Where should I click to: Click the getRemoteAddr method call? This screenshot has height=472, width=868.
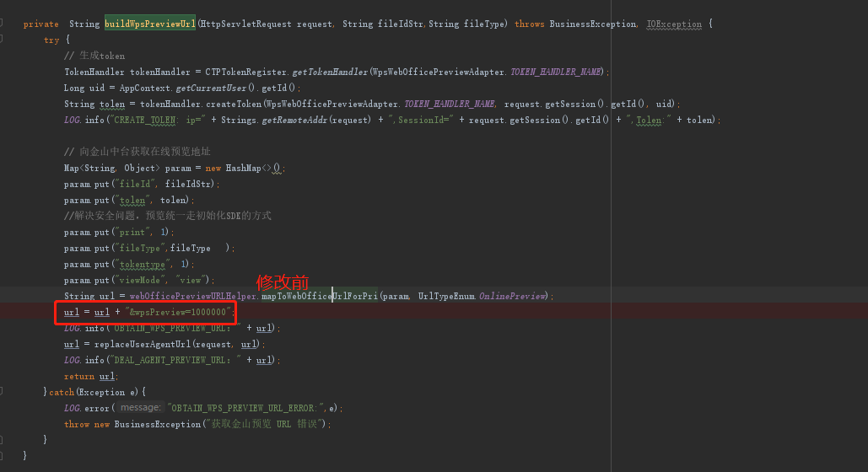295,120
